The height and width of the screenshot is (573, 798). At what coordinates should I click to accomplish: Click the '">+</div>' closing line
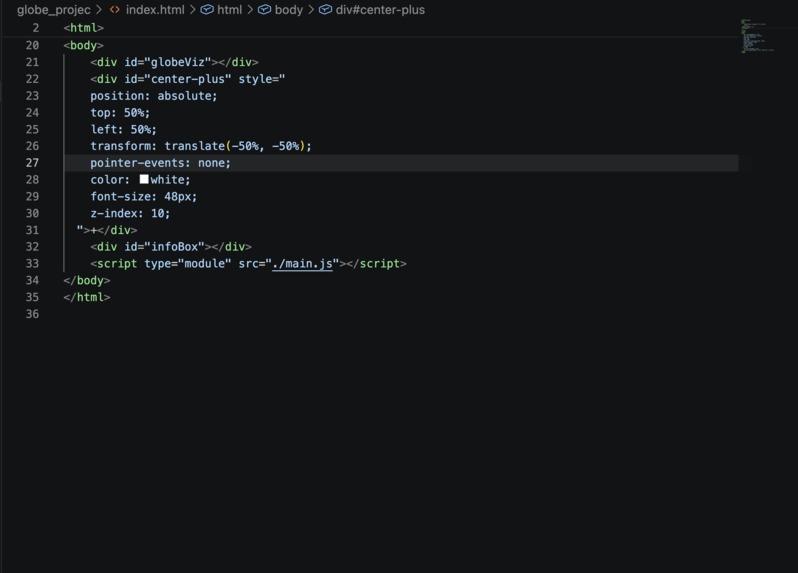[107, 230]
